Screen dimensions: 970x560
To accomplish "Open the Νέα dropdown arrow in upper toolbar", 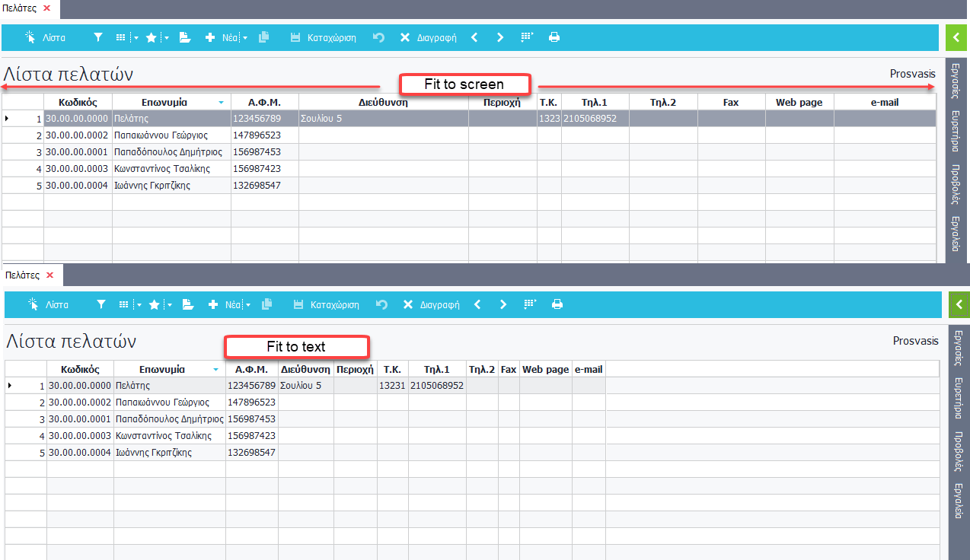I will pyautogui.click(x=245, y=37).
